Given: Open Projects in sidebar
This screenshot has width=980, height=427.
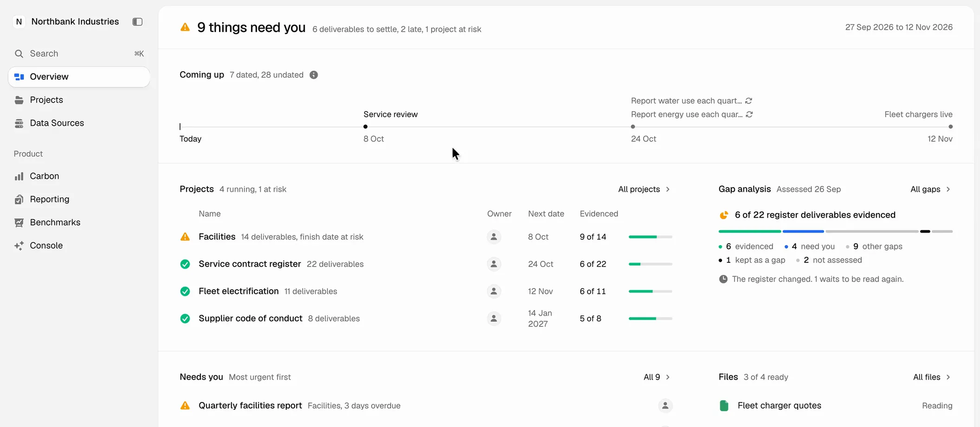Looking at the screenshot, I should 79,100.
